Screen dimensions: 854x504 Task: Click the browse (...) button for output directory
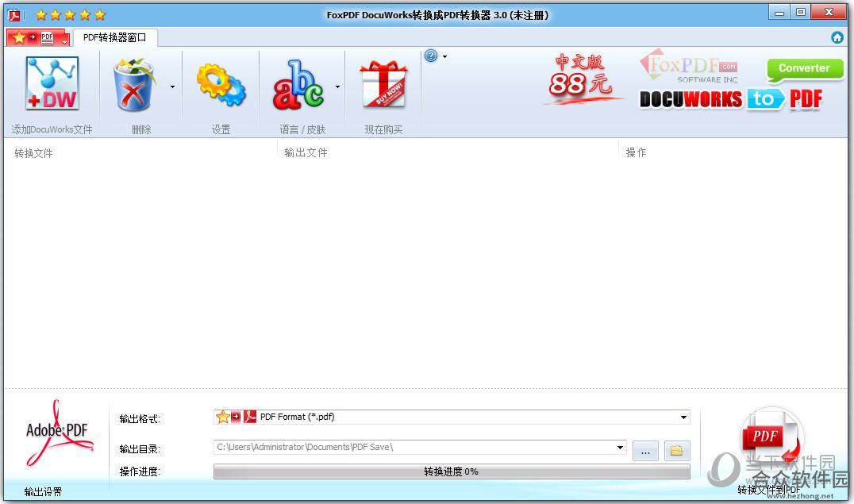(x=645, y=451)
